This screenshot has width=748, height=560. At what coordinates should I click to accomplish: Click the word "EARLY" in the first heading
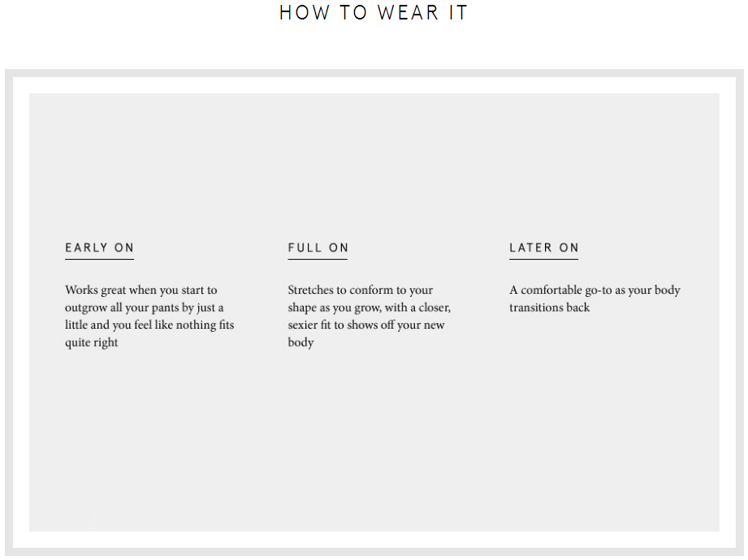(87, 248)
